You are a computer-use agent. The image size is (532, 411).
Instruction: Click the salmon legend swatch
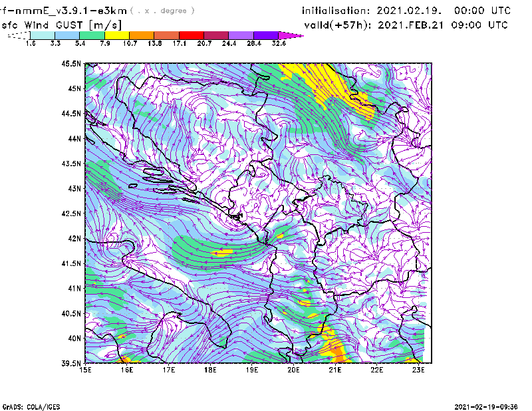(167, 35)
